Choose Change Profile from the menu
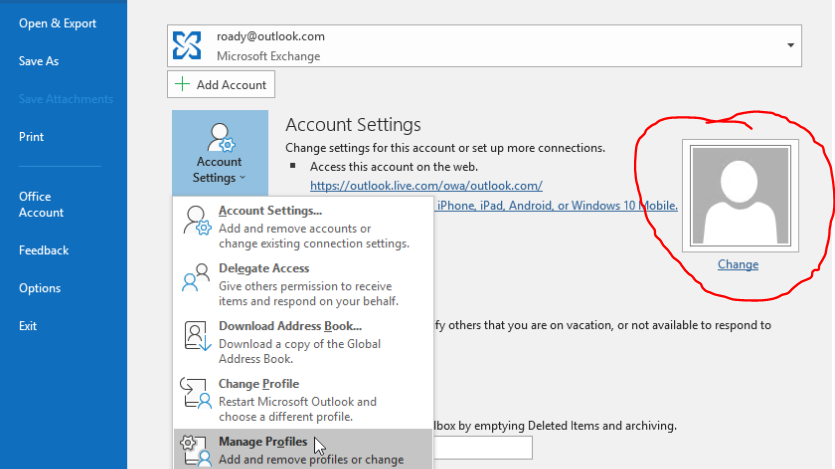835x469 pixels. click(x=303, y=400)
